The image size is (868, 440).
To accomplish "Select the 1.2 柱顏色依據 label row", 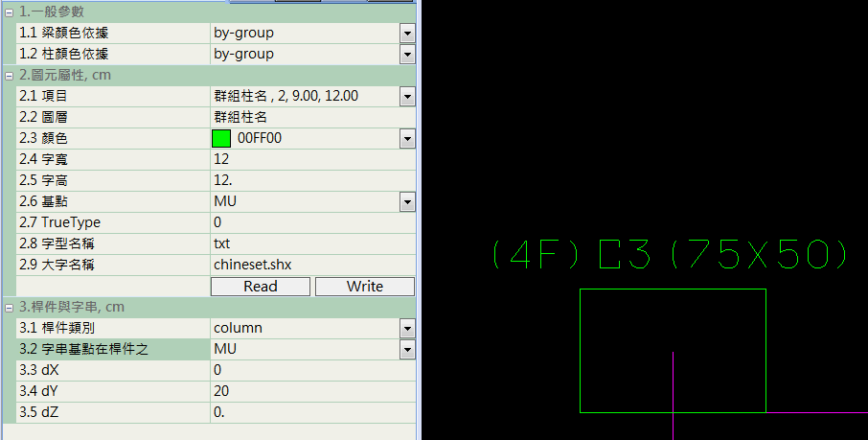I will coord(113,55).
